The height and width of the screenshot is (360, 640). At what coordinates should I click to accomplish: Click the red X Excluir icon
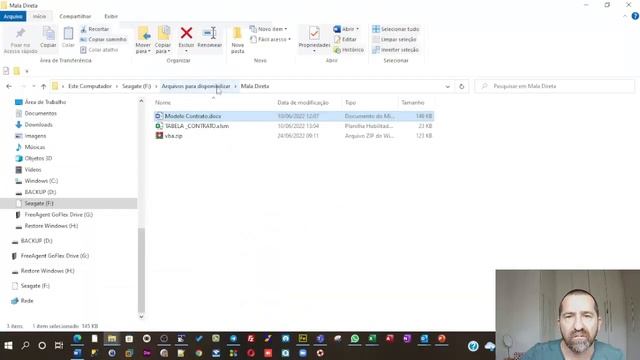(x=187, y=33)
